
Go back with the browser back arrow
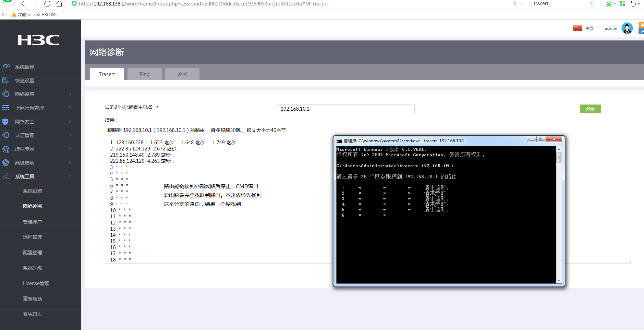(x=23, y=4)
